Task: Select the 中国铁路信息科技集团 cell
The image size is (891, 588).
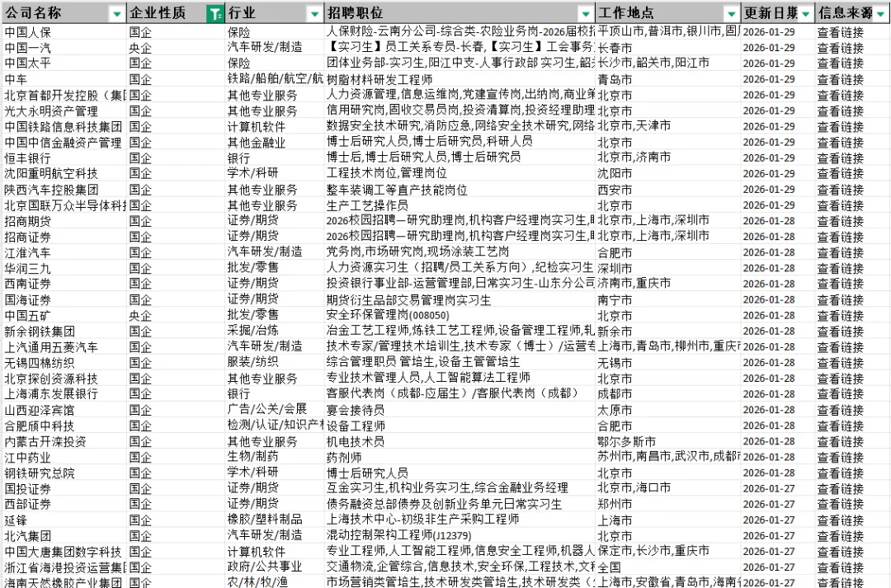Action: pyautogui.click(x=64, y=127)
